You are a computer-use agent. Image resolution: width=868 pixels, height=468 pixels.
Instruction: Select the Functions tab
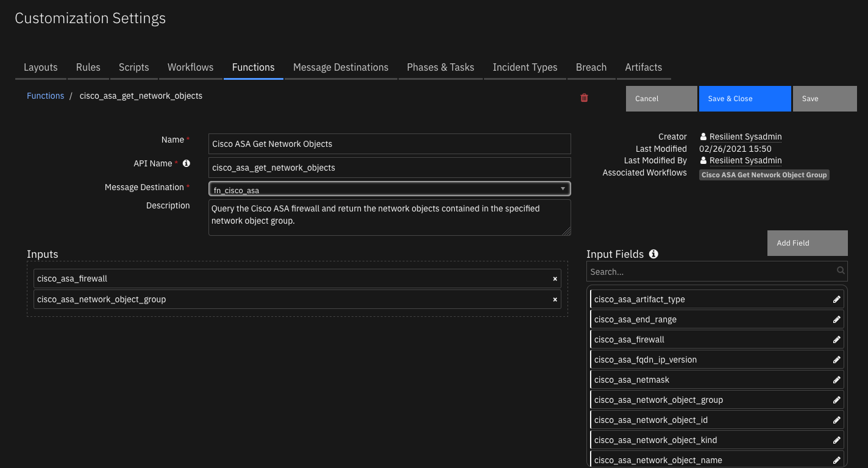(x=254, y=67)
